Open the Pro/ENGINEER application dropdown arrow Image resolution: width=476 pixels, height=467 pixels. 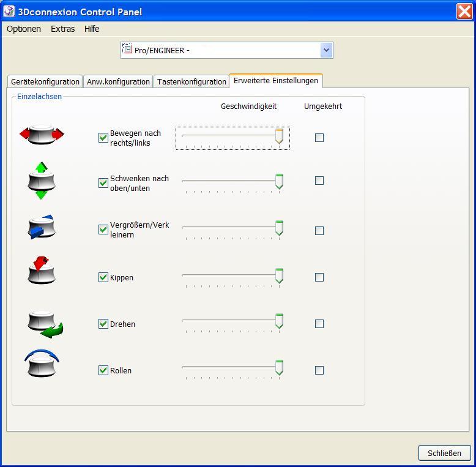pyautogui.click(x=326, y=50)
